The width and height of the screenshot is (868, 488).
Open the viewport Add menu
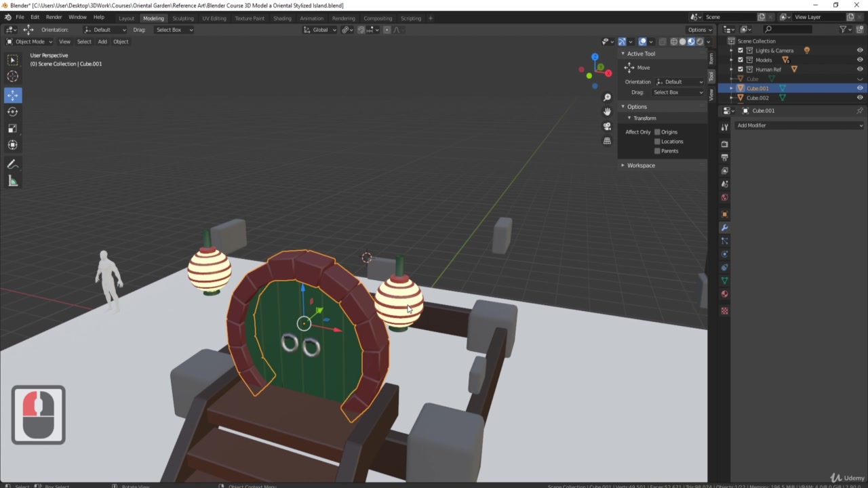point(102,41)
